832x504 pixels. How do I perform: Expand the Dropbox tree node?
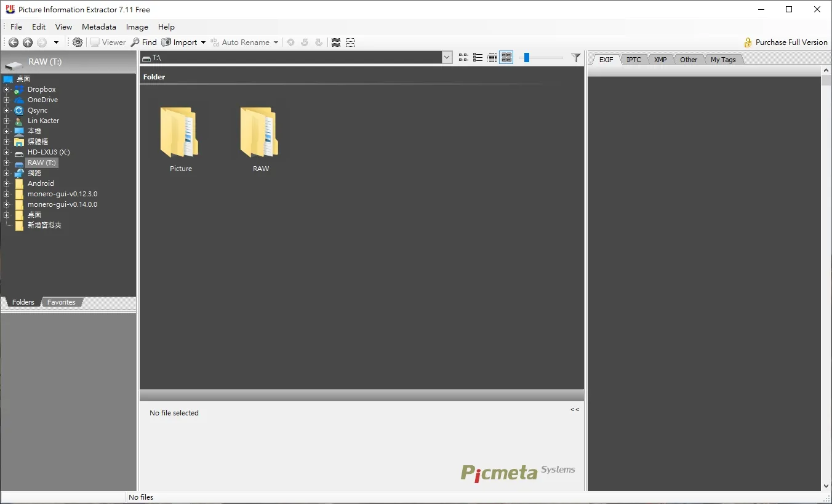[7, 89]
